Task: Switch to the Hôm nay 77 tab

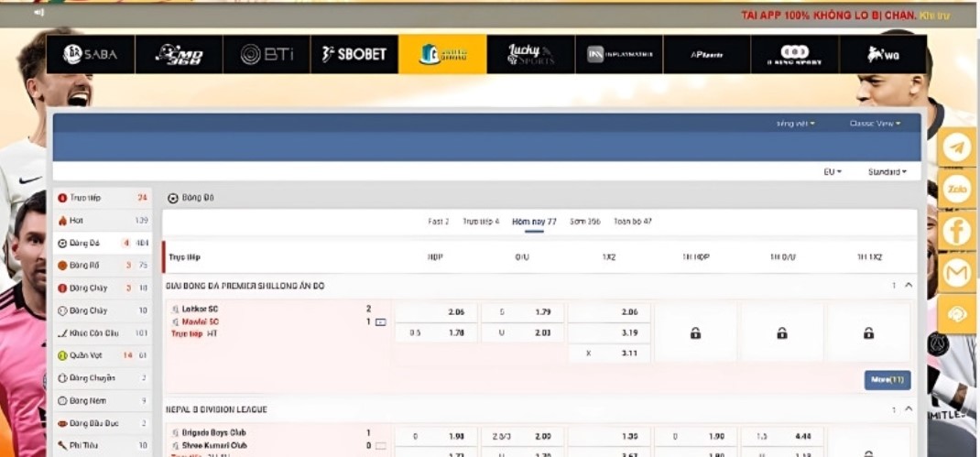Action: tap(534, 222)
